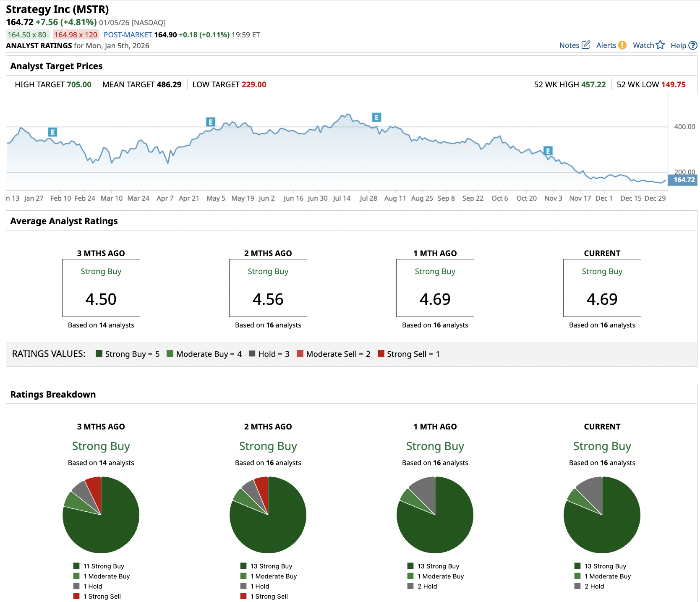
Task: Click the 2 months ago pie chart
Action: pos(268,515)
